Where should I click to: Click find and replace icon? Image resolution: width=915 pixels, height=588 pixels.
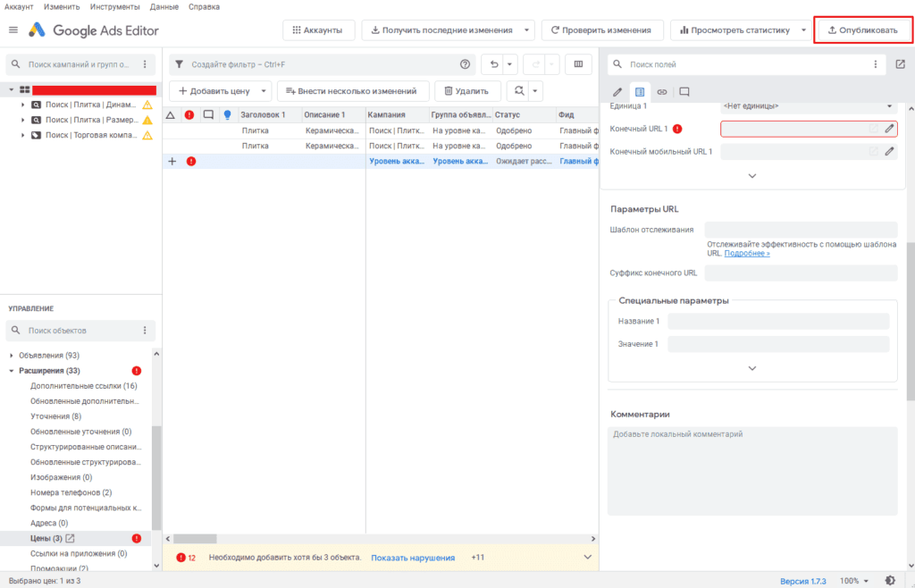coord(519,91)
